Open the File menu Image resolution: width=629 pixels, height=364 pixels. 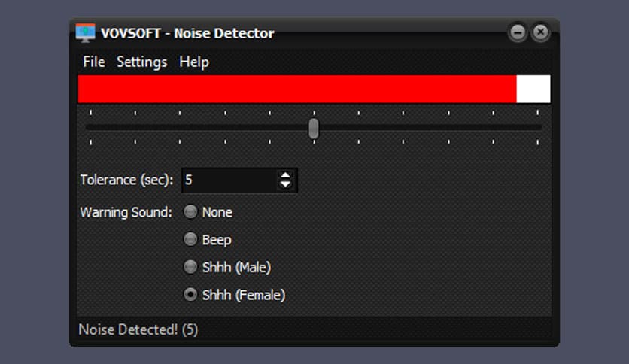point(94,62)
